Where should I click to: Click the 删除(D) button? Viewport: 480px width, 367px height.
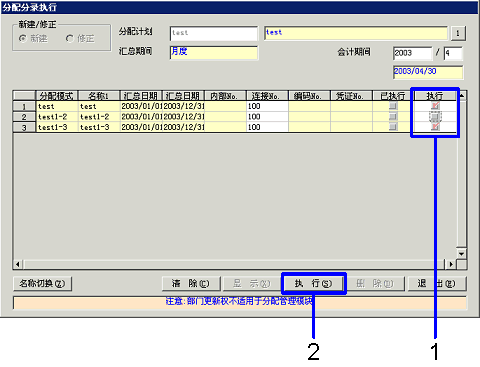point(375,284)
